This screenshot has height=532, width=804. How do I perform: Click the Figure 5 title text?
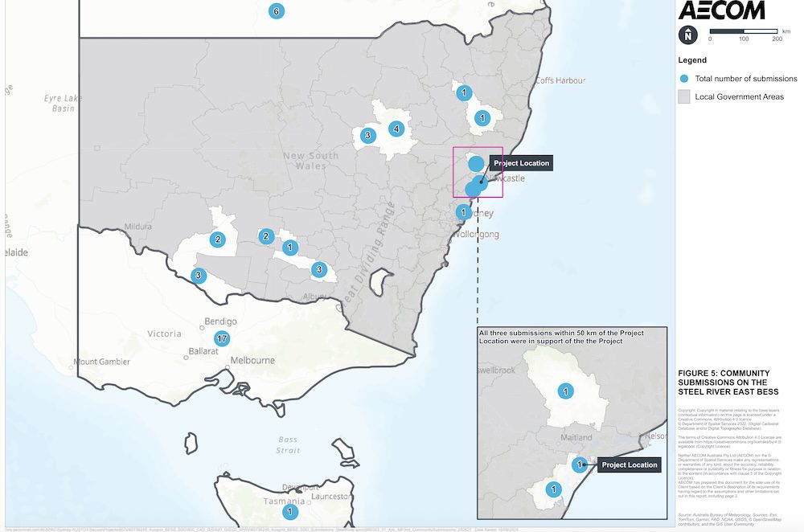click(x=724, y=383)
